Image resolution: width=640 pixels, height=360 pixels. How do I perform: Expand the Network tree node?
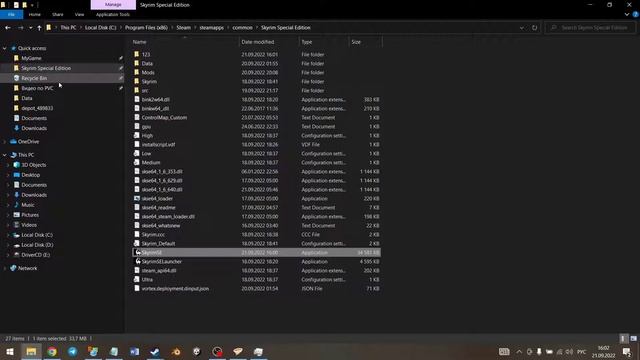click(x=4, y=268)
